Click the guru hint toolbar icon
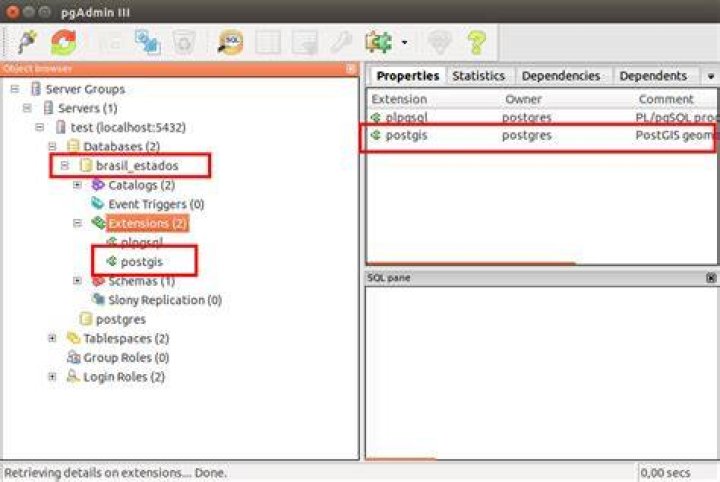This screenshot has height=482, width=720. [x=440, y=43]
